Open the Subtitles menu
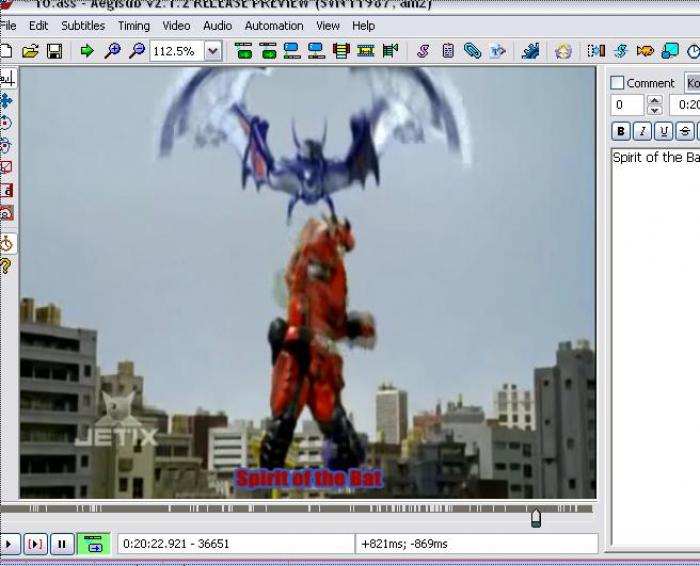The width and height of the screenshot is (700, 566). [83, 26]
